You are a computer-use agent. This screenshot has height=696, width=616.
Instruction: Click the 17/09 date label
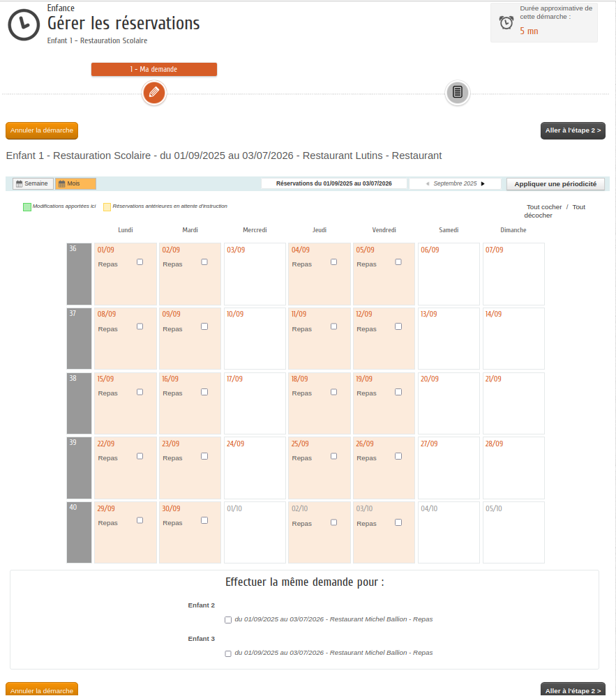coord(234,379)
